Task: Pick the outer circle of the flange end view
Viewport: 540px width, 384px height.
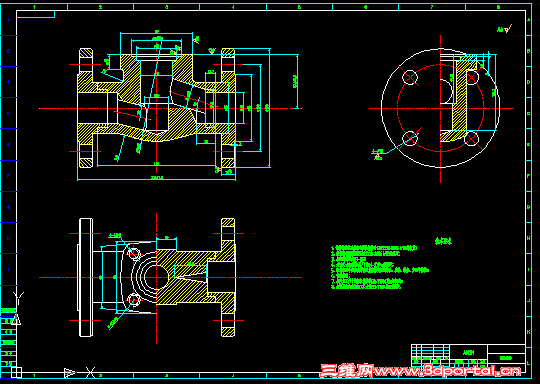Action: point(440,108)
